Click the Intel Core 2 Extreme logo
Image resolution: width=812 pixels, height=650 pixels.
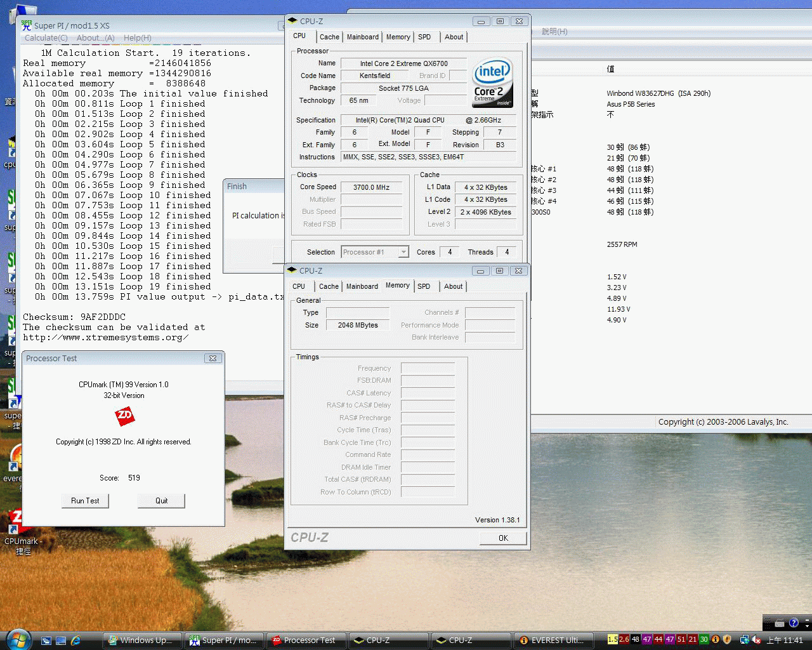click(492, 84)
